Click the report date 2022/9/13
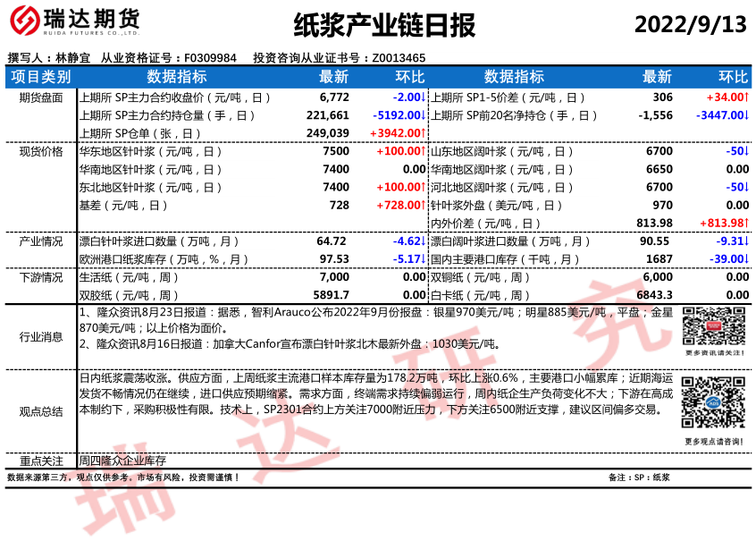The width and height of the screenshot is (756, 541). (x=690, y=25)
